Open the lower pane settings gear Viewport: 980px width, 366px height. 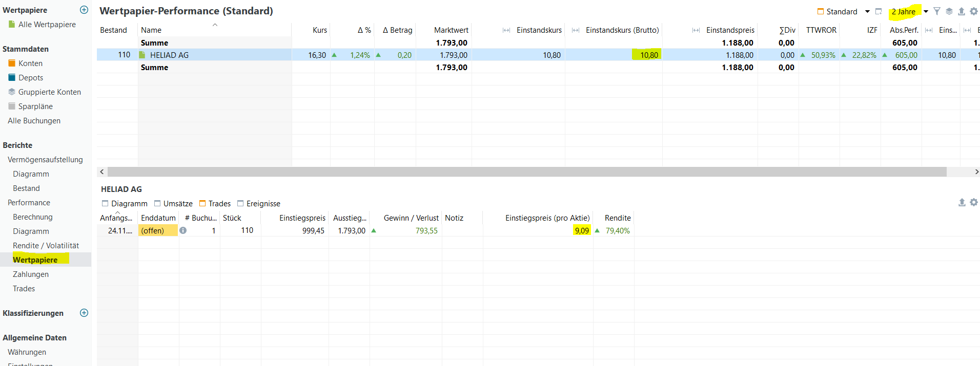[x=974, y=203]
